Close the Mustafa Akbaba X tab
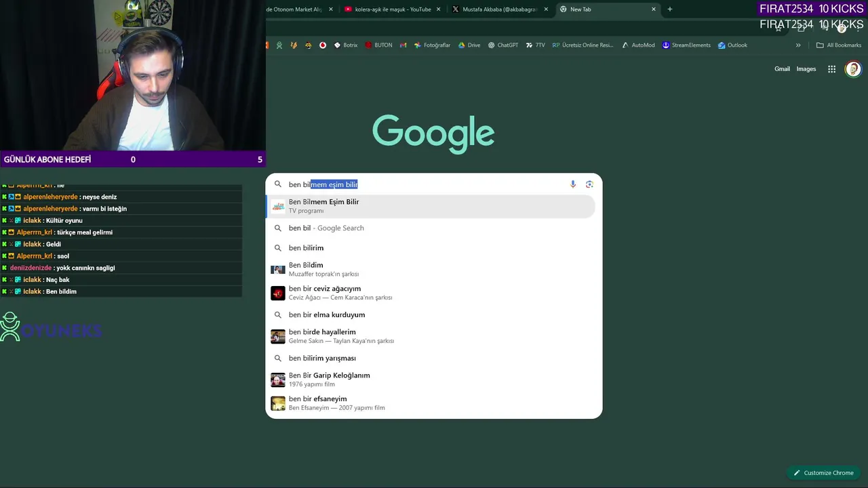This screenshot has width=868, height=488. pyautogui.click(x=546, y=9)
